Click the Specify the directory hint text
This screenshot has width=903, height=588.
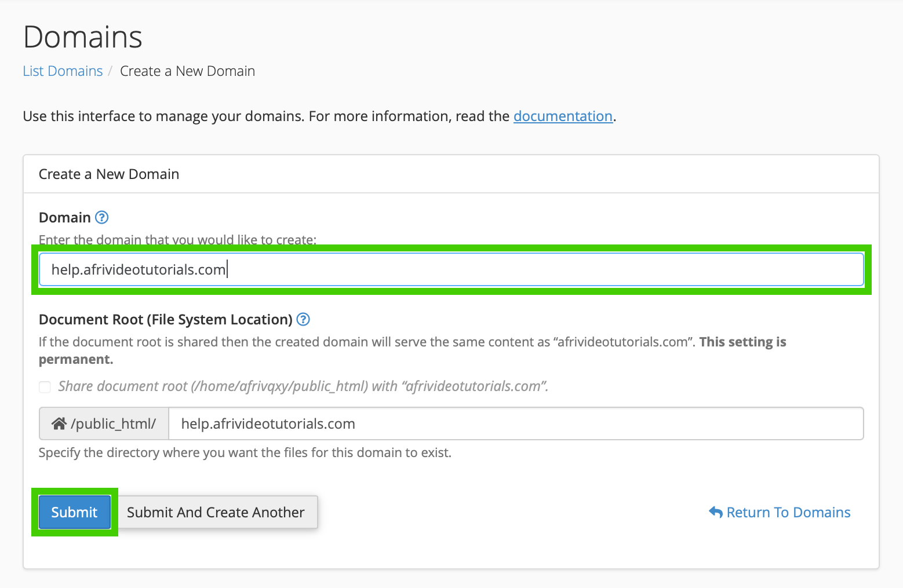coord(245,452)
